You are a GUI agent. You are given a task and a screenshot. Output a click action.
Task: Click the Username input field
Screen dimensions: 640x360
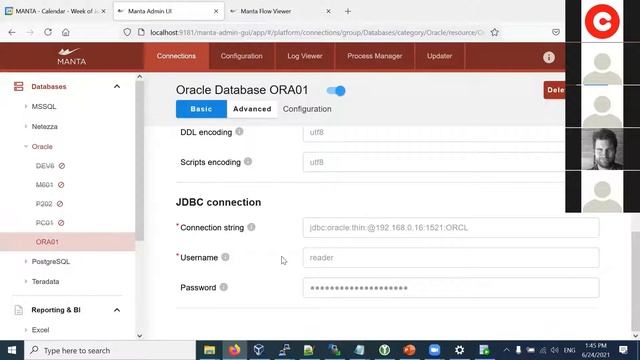[451, 258]
